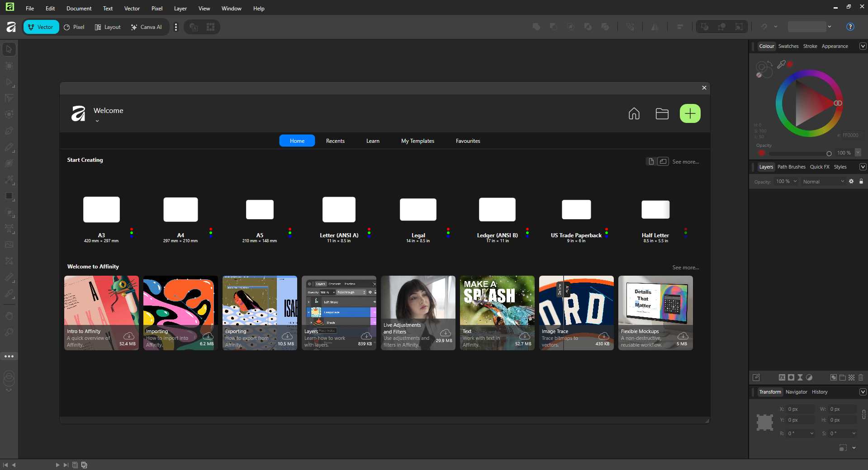Open the Transform panel options menu arrow
Screen dimensions: 868x470
pos(863,392)
